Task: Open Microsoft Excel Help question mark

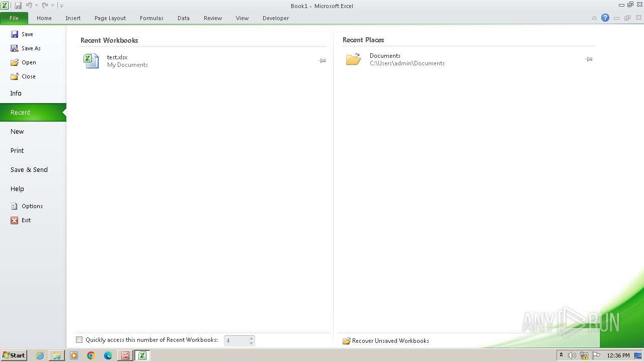Action: point(605,18)
